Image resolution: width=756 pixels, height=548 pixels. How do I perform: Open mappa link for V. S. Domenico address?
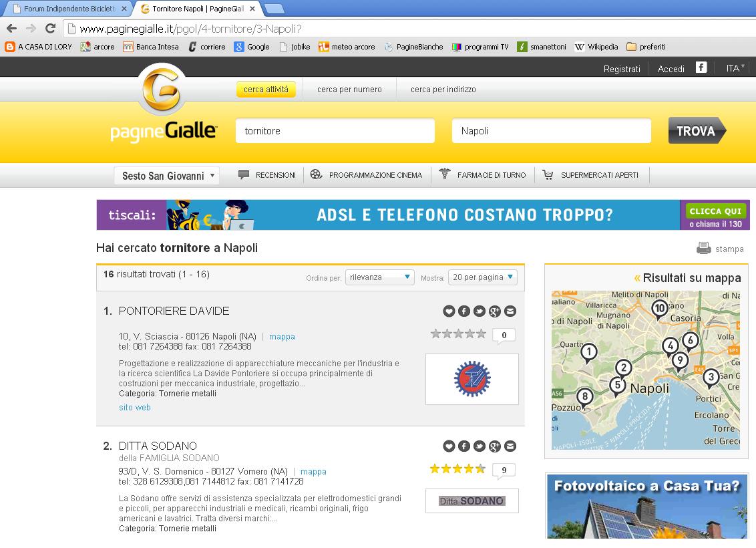pos(313,472)
